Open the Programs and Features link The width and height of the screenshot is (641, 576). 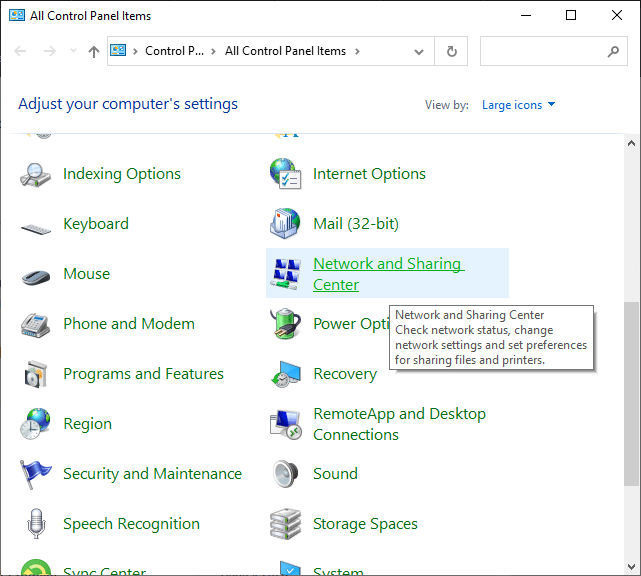click(143, 374)
